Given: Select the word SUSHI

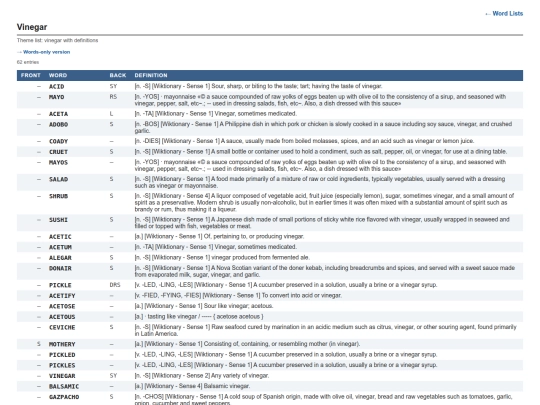Looking at the screenshot, I should pos(59,220).
